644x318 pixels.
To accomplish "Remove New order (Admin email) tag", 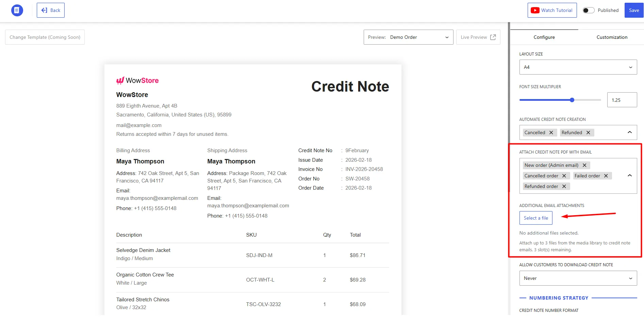I will coord(584,165).
